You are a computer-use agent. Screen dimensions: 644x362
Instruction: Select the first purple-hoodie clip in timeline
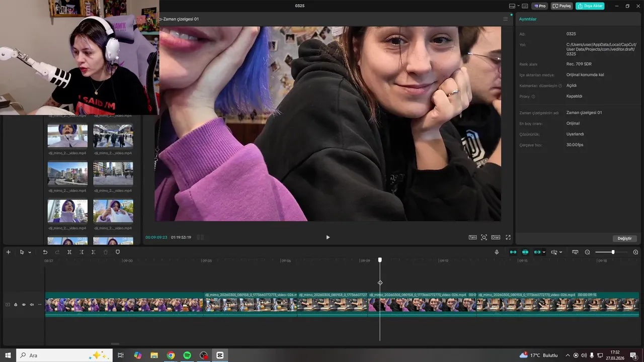(124, 305)
